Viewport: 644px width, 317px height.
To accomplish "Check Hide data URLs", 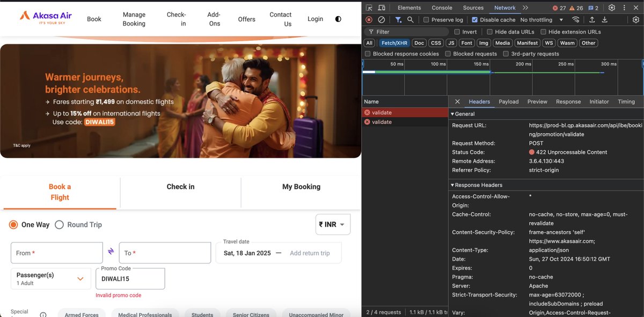I will pyautogui.click(x=489, y=32).
